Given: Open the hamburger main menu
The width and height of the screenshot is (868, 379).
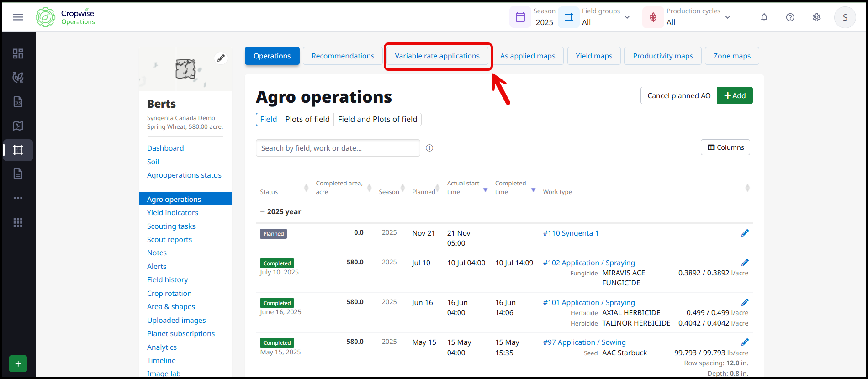Looking at the screenshot, I should [x=18, y=17].
